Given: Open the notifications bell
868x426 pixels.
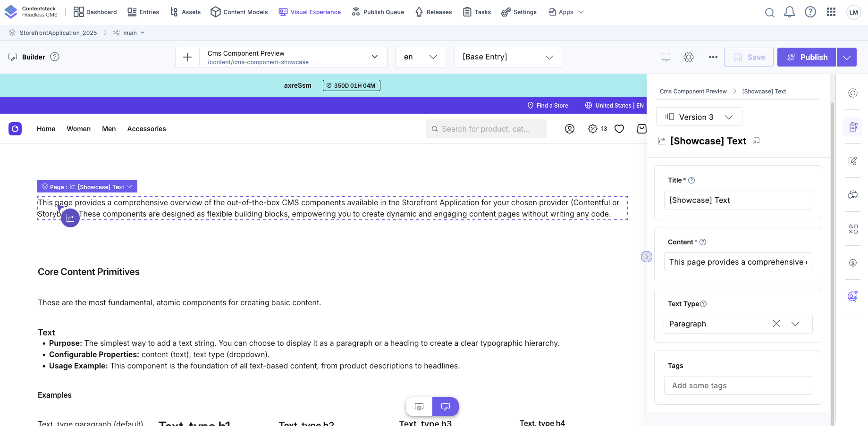Looking at the screenshot, I should click(x=789, y=12).
